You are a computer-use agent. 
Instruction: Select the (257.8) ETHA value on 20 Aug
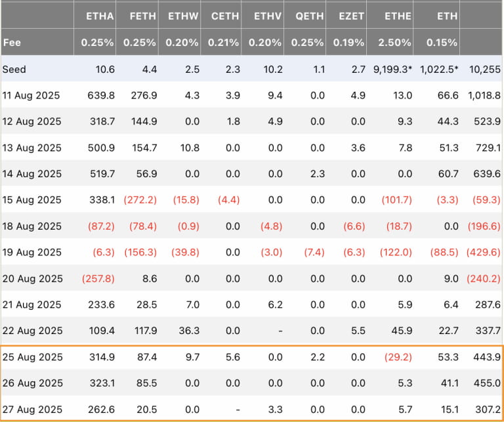pos(98,279)
